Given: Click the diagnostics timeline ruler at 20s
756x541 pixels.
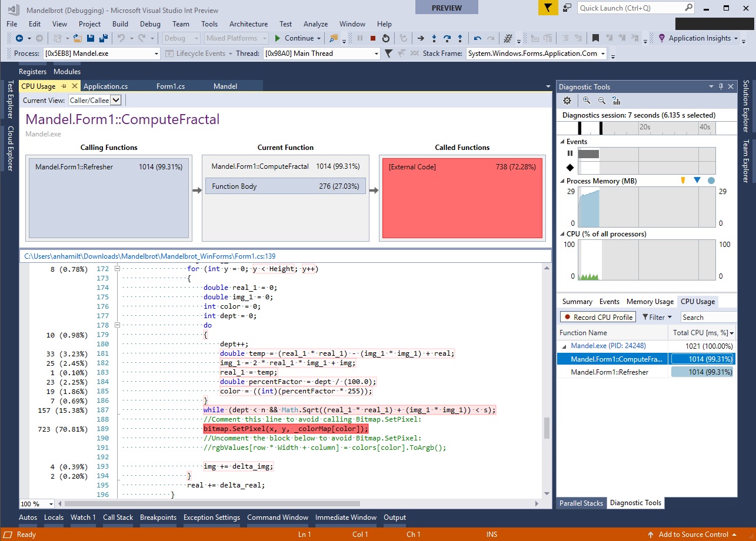Looking at the screenshot, I should point(644,127).
